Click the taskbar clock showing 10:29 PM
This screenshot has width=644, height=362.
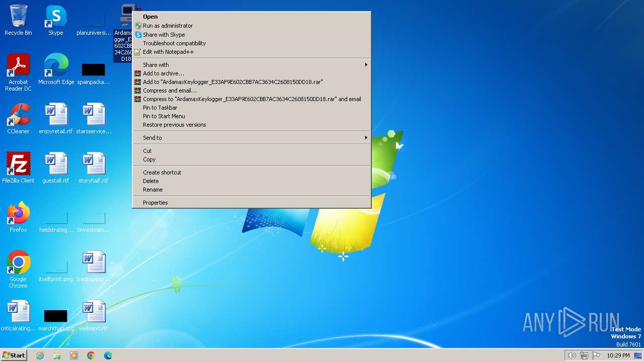(x=618, y=355)
